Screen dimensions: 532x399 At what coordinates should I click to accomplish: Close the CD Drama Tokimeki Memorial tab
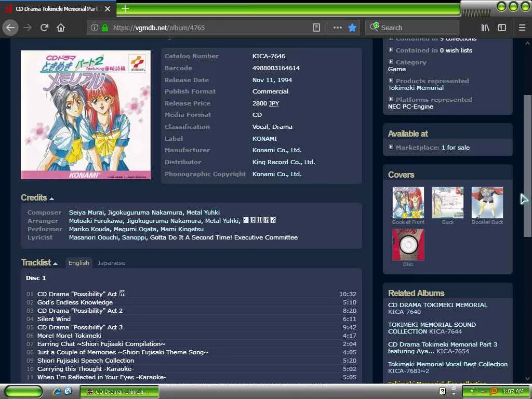pyautogui.click(x=108, y=9)
